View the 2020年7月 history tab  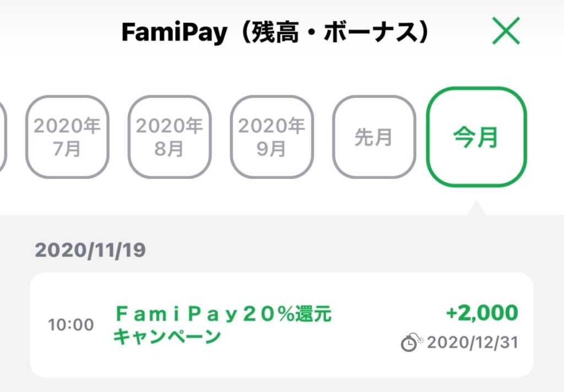pyautogui.click(x=67, y=137)
